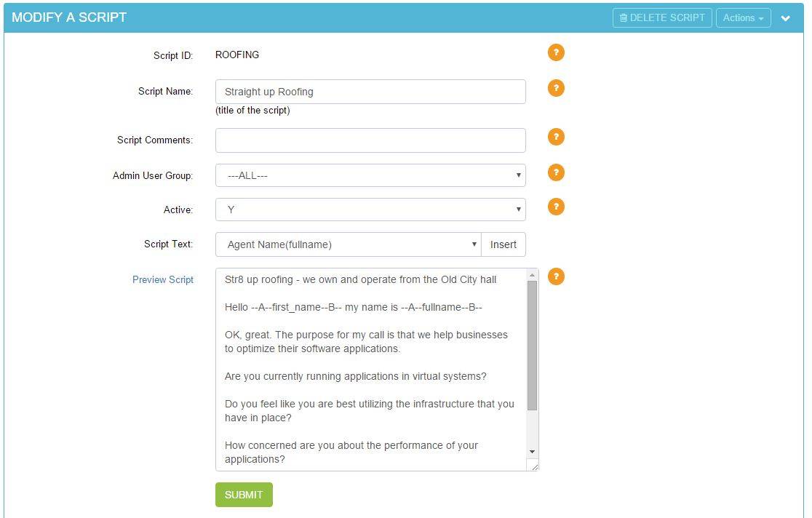Click the line starting "Hello --A--first_name--B--"
The width and height of the screenshot is (812, 518).
click(353, 307)
